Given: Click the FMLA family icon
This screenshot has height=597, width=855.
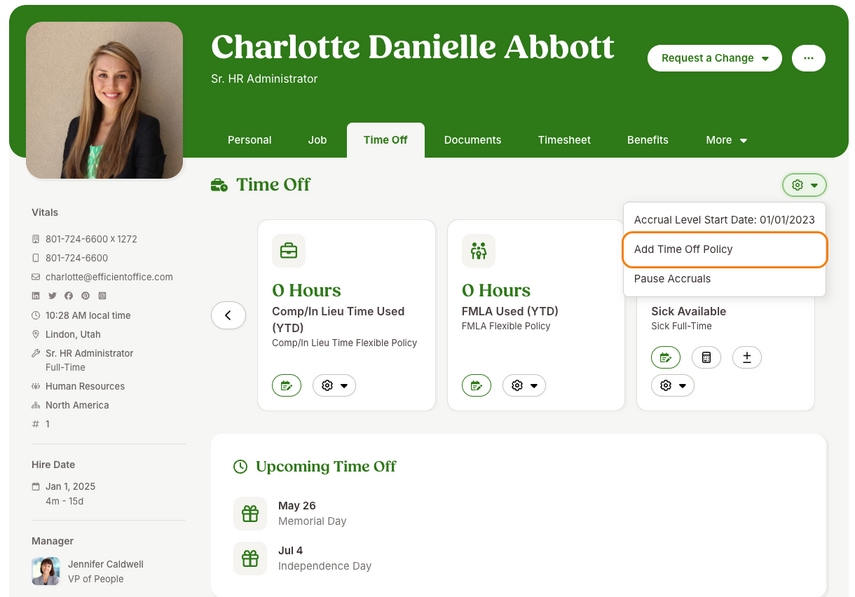Looking at the screenshot, I should [478, 251].
